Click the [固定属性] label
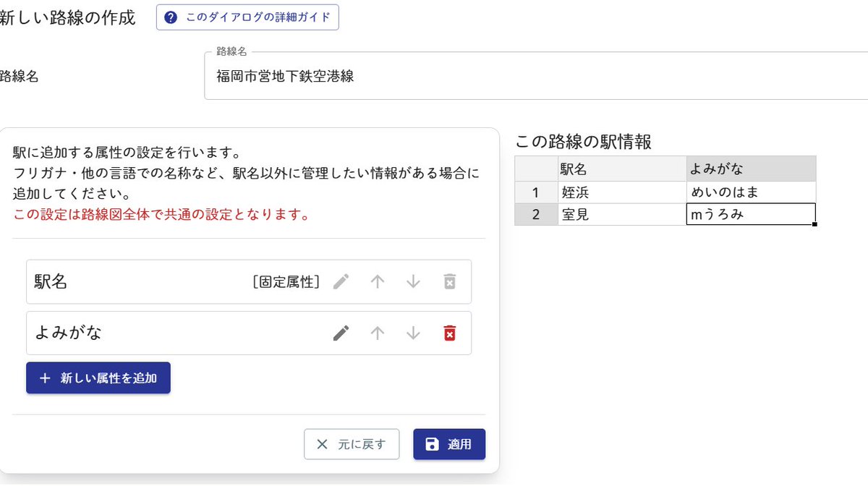The width and height of the screenshot is (868, 494). pos(286,281)
